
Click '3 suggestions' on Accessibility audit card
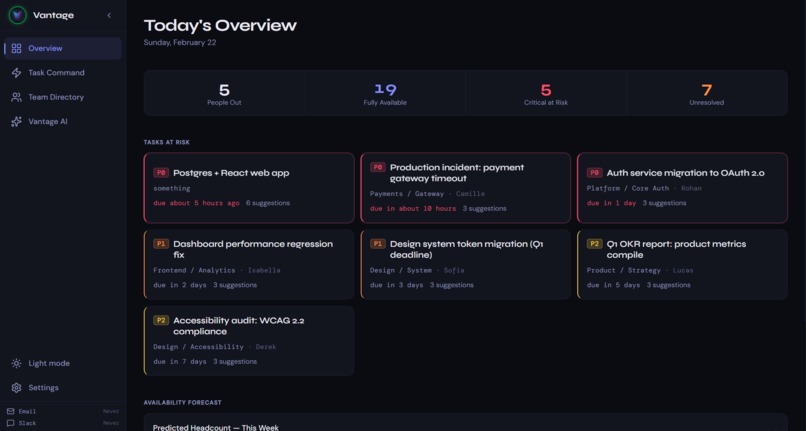235,362
